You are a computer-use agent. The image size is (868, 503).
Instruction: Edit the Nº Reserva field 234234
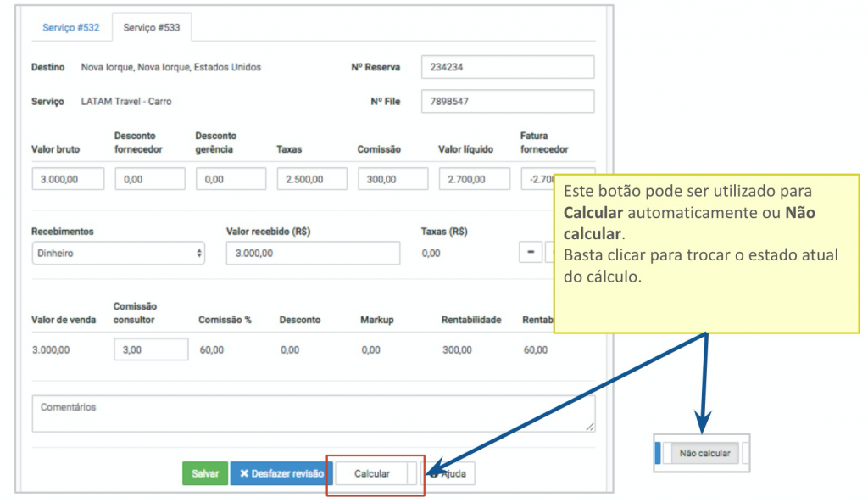point(508,67)
